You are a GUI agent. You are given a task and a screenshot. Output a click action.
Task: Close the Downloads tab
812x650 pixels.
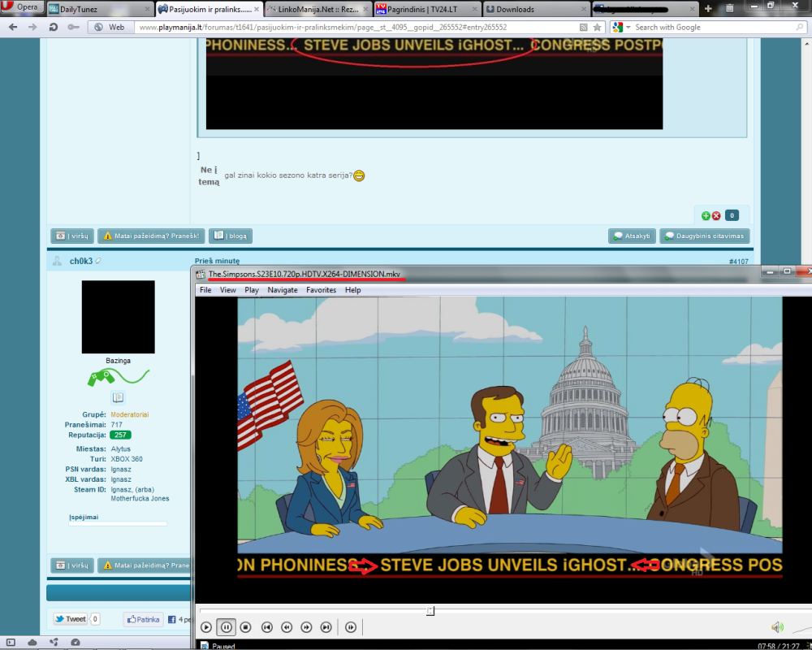[584, 9]
